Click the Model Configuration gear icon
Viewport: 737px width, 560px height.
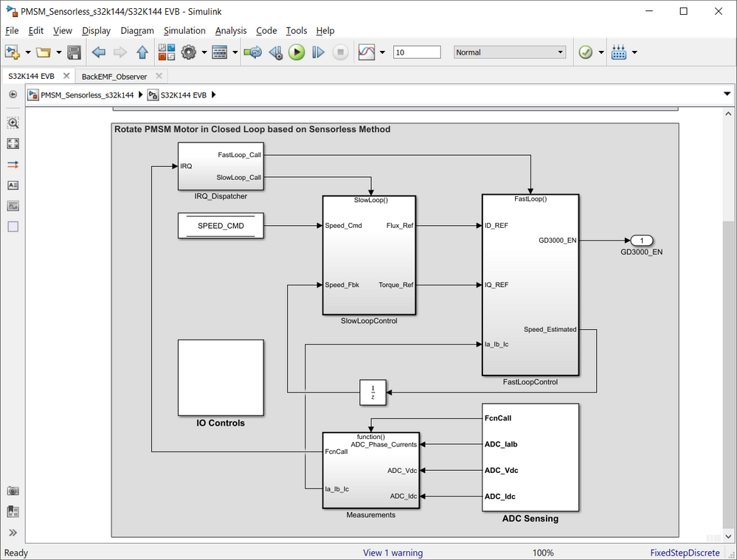tap(188, 52)
